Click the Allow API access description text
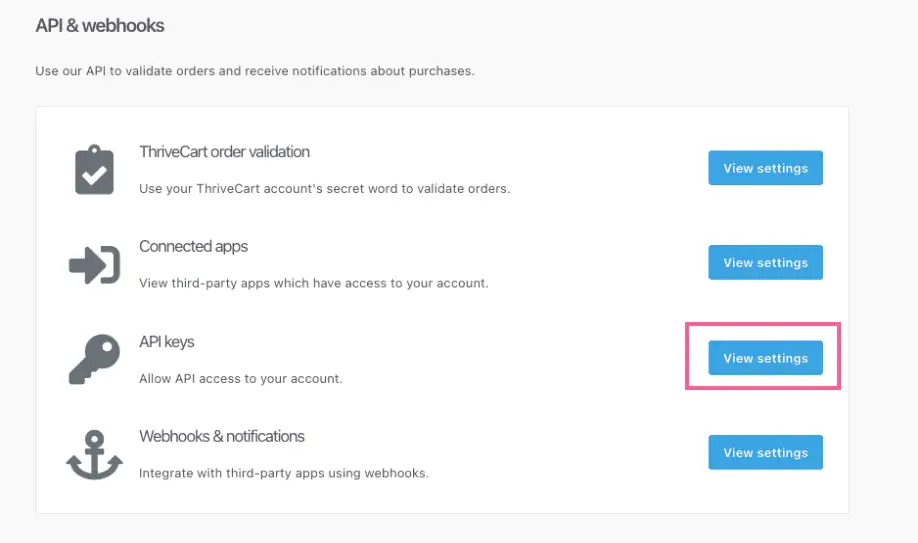Screen dimensions: 918x543 click(241, 378)
